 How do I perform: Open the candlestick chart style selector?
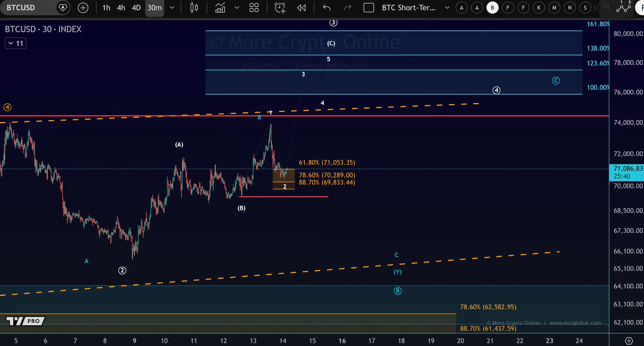coord(194,8)
